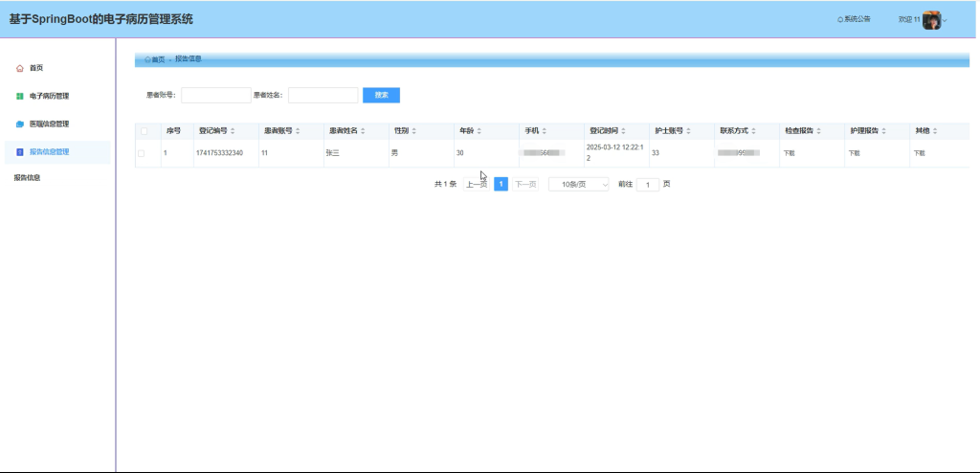The height and width of the screenshot is (473, 980).
Task: Click the 2025-03-12 registration time cell
Action: [x=616, y=153]
